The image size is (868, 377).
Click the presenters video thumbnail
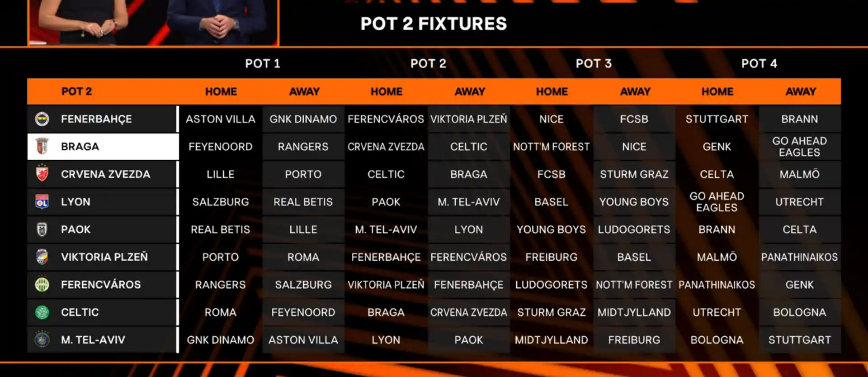click(x=154, y=22)
